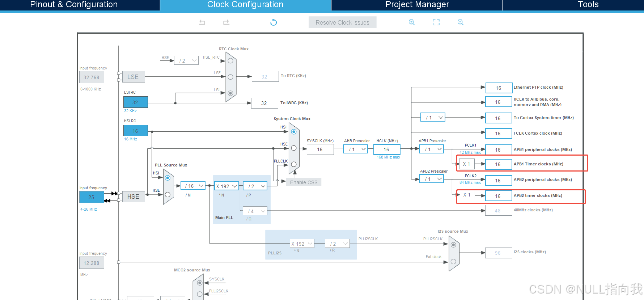Viewport: 644px width, 300px height.
Task: Select LSI in RTC Clock Mux
Action: pos(230,93)
